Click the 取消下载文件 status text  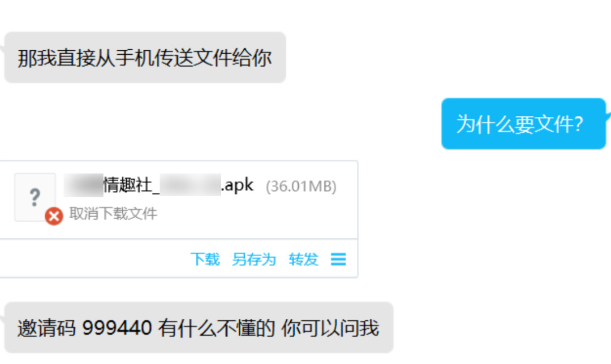113,213
